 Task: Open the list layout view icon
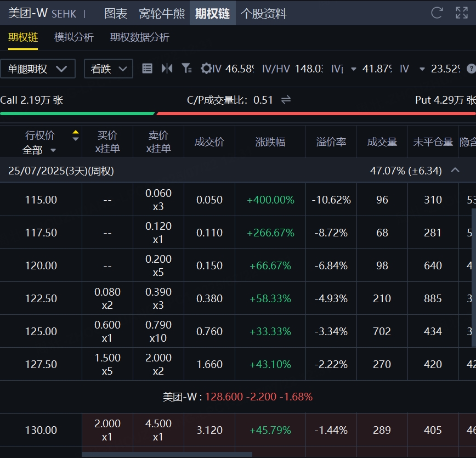[x=147, y=69]
